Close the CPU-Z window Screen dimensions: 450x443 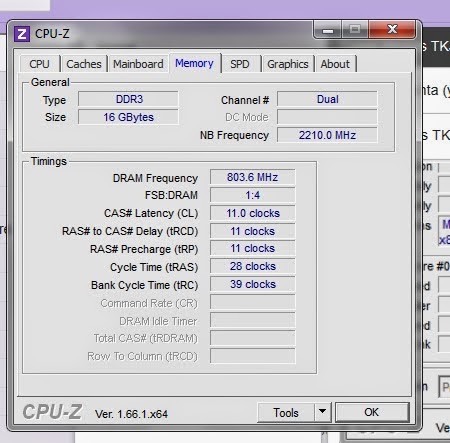pyautogui.click(x=392, y=30)
